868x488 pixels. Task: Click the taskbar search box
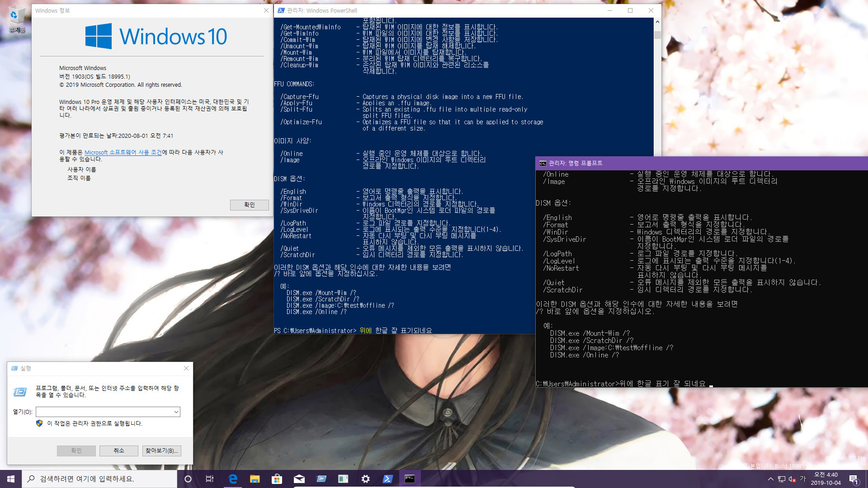point(99,479)
